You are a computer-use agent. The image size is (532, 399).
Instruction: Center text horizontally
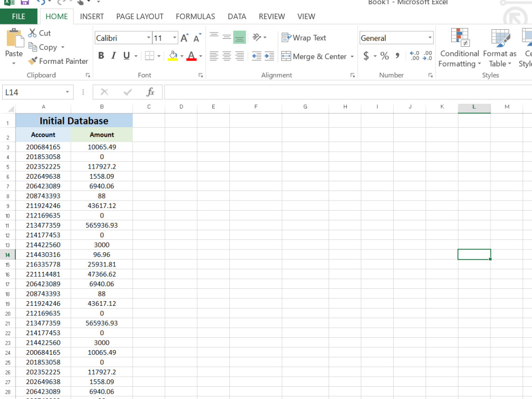click(x=227, y=56)
